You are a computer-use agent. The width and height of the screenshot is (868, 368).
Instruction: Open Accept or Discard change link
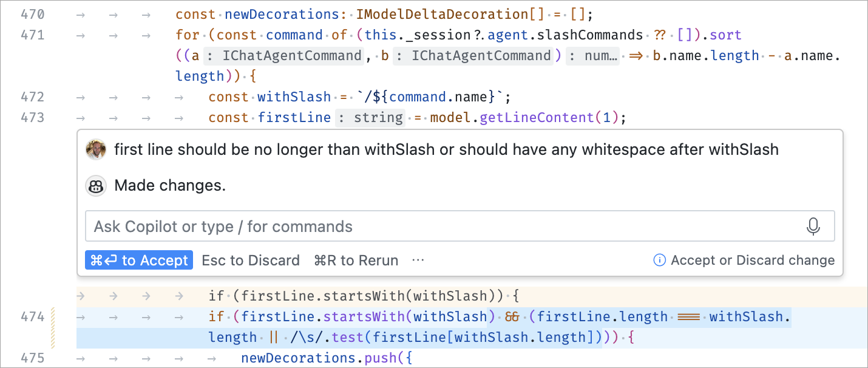click(753, 260)
